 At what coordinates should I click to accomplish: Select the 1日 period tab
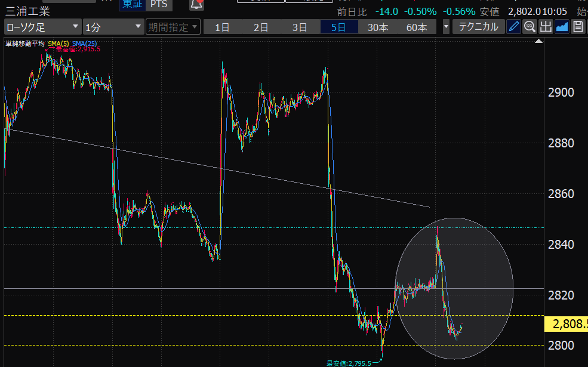click(222, 27)
